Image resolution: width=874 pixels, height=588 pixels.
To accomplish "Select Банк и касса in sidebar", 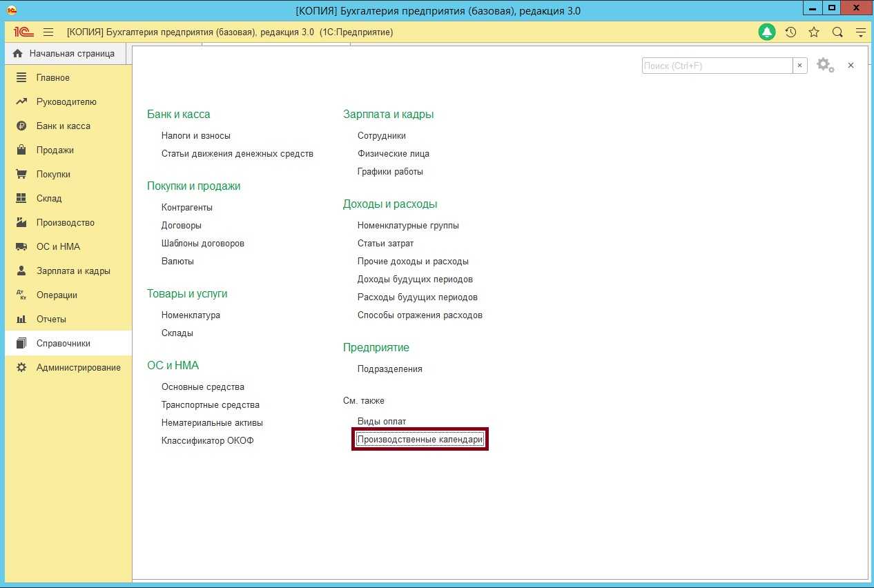I will [64, 126].
